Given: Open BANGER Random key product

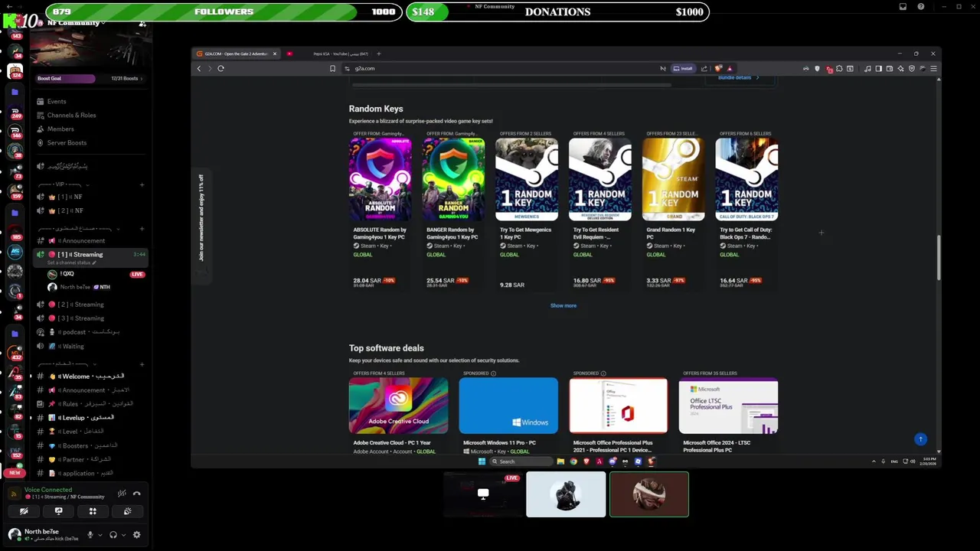Looking at the screenshot, I should [x=454, y=209].
